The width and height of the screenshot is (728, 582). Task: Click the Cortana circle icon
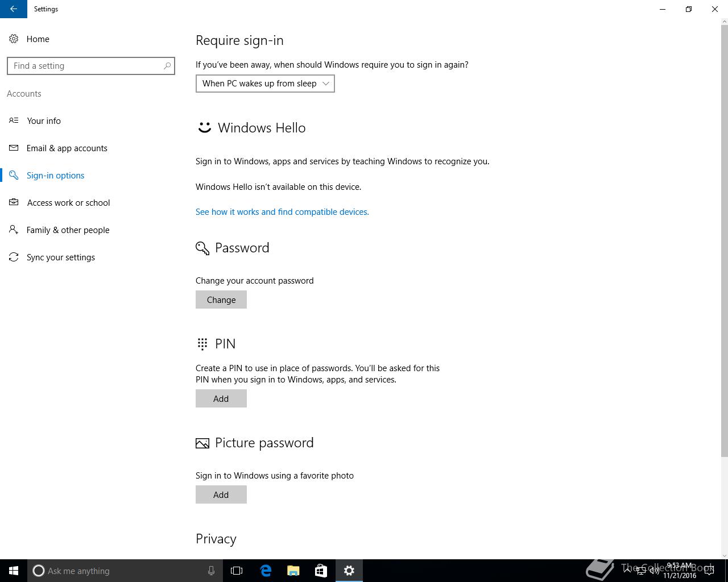tap(39, 571)
